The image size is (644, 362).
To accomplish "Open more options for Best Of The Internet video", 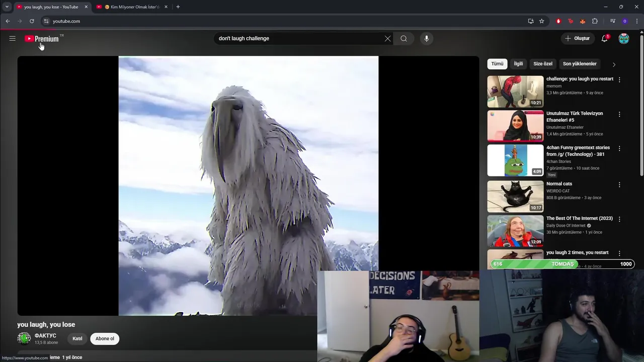I will [619, 219].
